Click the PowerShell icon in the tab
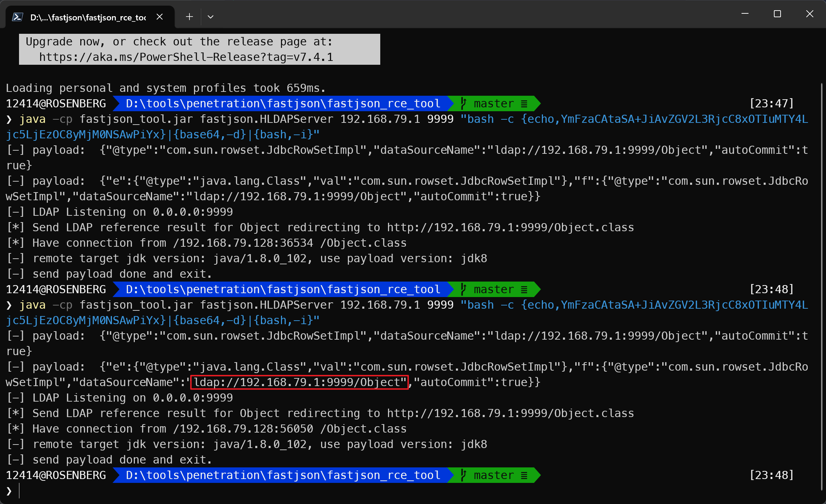Viewport: 826px width, 504px height. click(18, 17)
